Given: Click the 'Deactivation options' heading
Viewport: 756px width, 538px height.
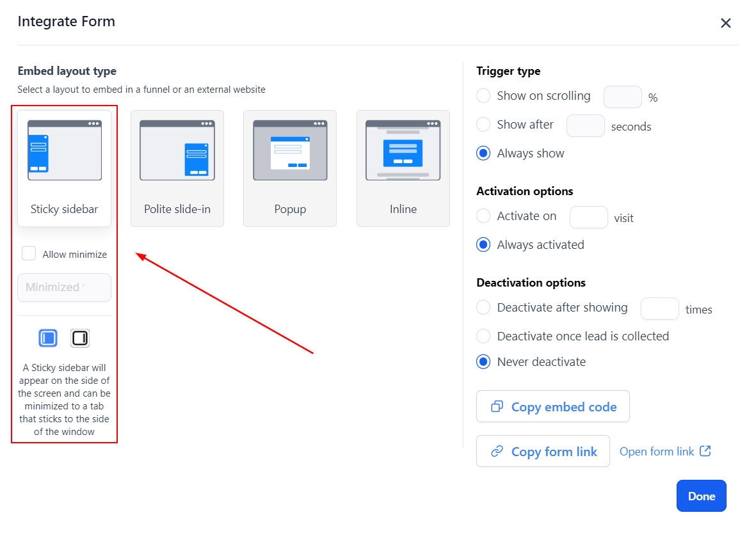Looking at the screenshot, I should click(x=531, y=283).
